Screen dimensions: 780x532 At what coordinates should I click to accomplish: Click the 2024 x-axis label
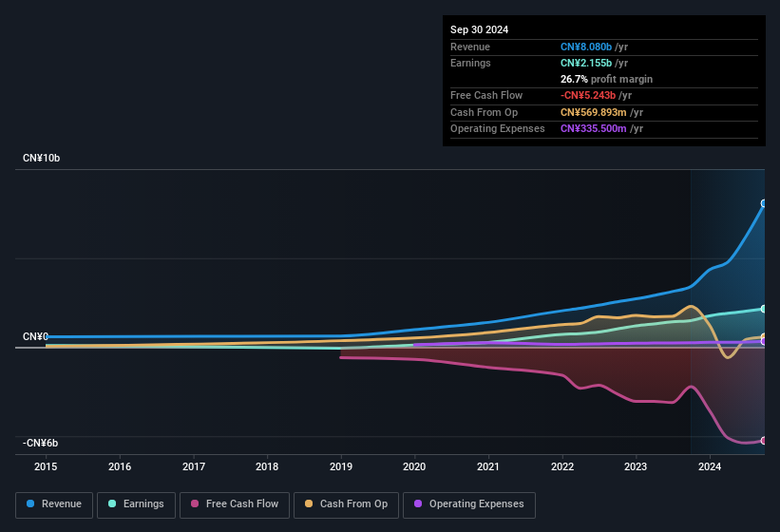[x=710, y=466]
